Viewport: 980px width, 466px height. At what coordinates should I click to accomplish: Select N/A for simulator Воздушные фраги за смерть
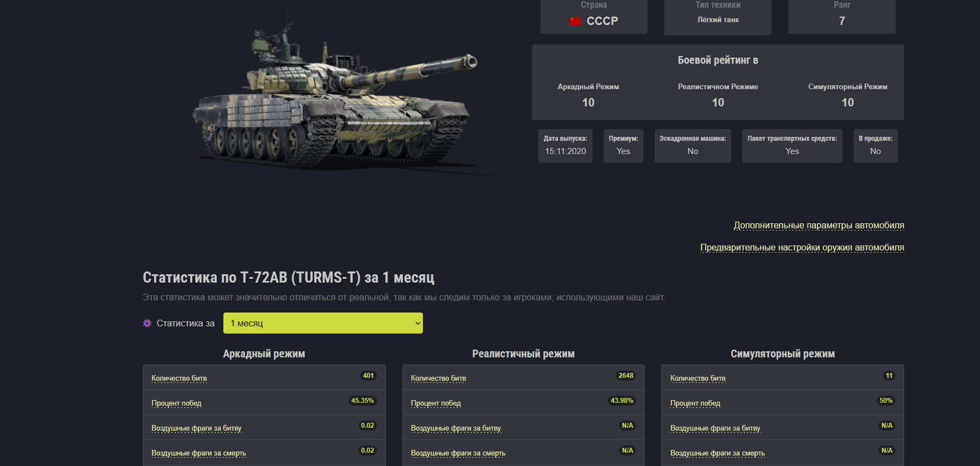887,450
